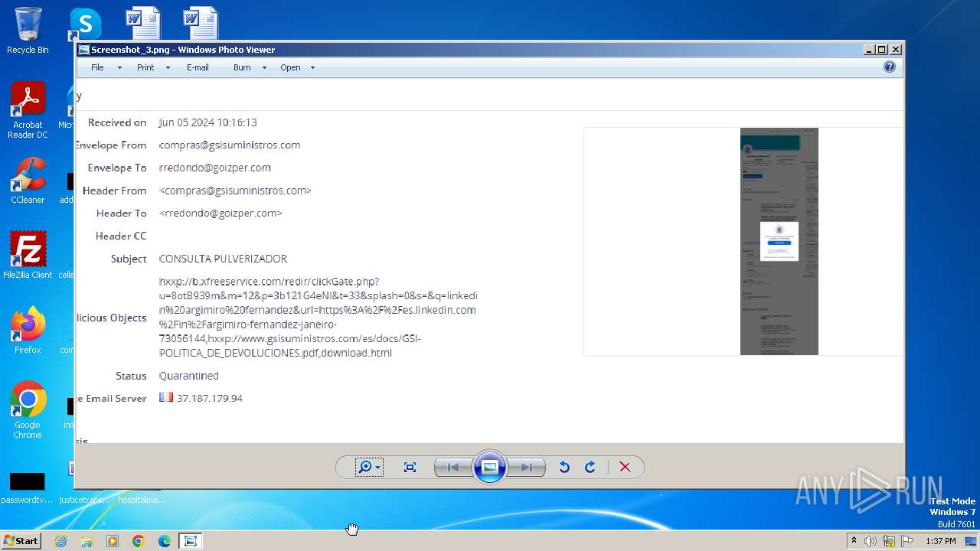The height and width of the screenshot is (551, 980).
Task: Open the Skype desktop shortcut
Action: coord(85,24)
